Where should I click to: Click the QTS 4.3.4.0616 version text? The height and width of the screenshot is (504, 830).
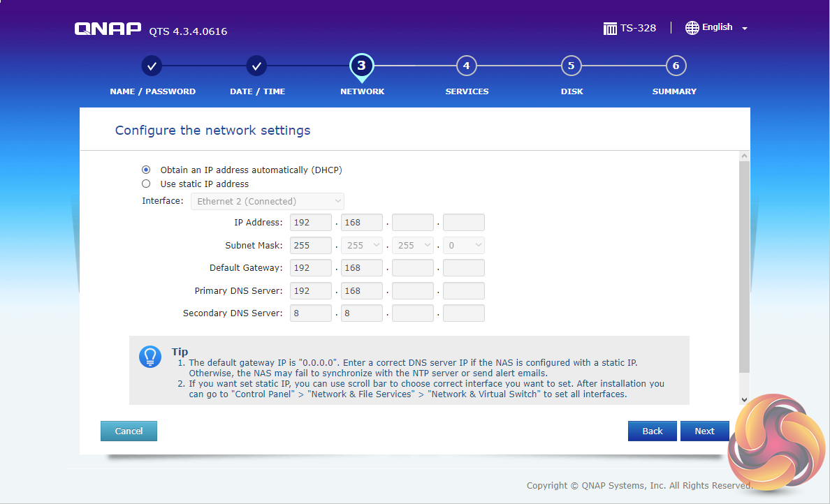tap(188, 31)
